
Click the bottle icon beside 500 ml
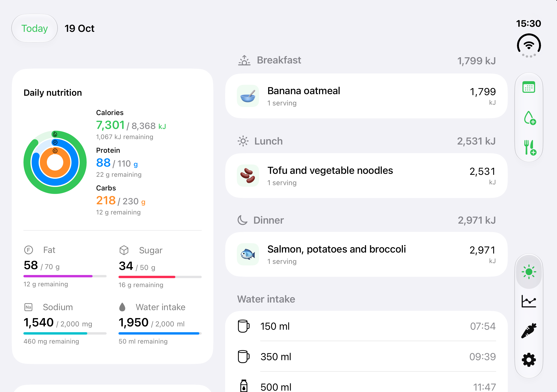pyautogui.click(x=244, y=386)
